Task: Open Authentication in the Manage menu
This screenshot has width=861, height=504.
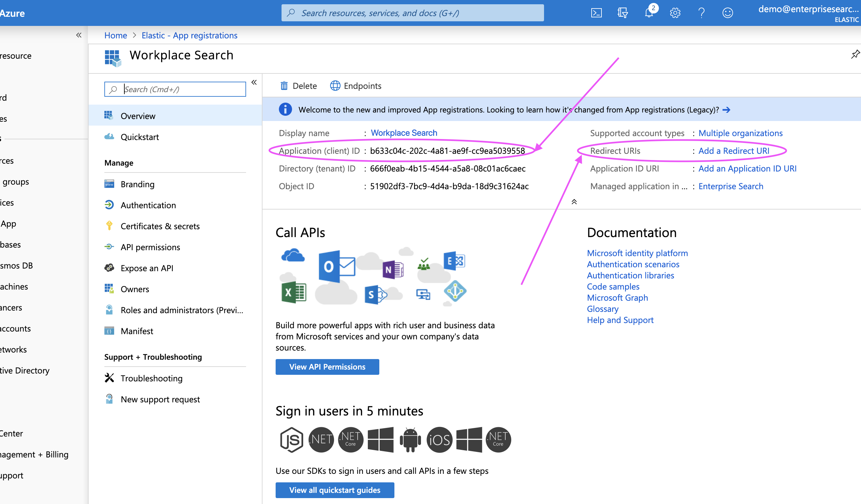Action: point(148,205)
